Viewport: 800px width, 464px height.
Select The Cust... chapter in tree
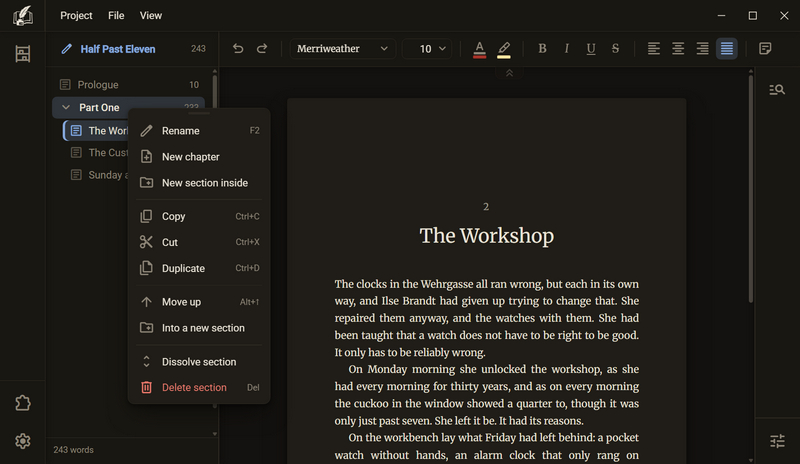tap(99, 153)
